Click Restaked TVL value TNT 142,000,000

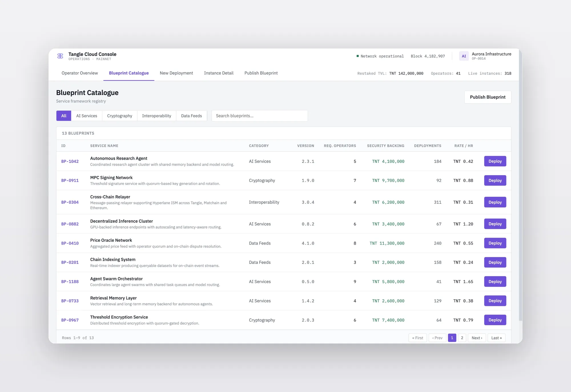tap(406, 73)
